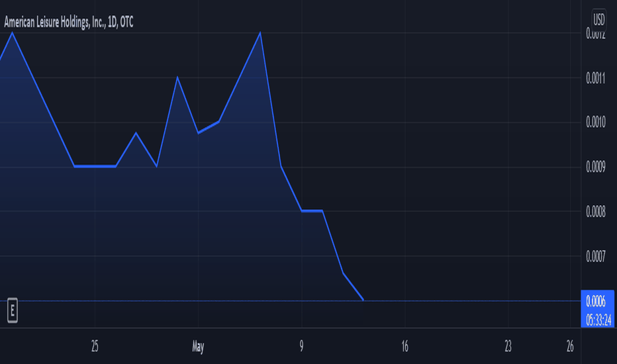Click the 0.0010 price axis label

pos(596,122)
